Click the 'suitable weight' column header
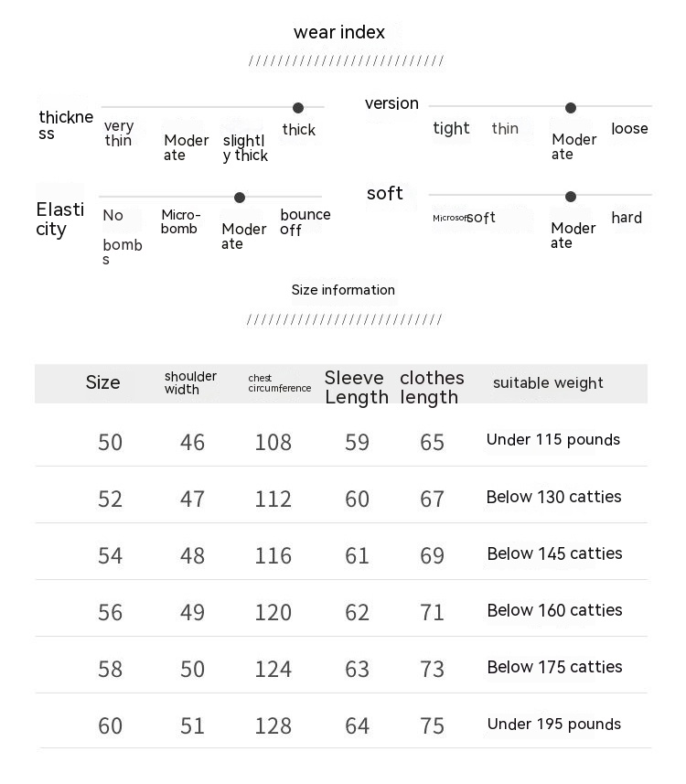 (548, 383)
